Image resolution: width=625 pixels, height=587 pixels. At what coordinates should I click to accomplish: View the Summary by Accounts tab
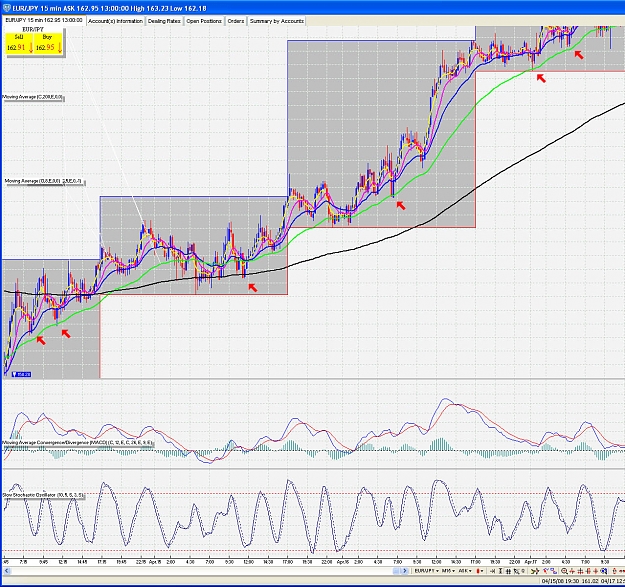pyautogui.click(x=277, y=21)
